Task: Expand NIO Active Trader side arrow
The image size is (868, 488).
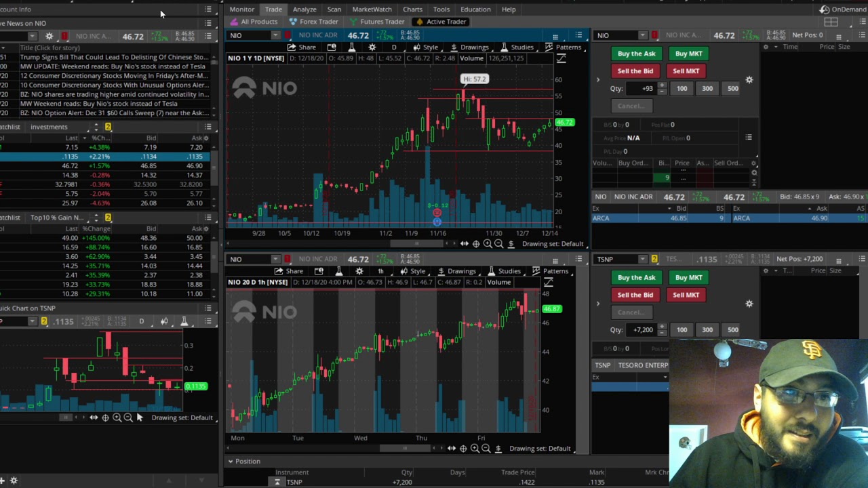Action: click(x=597, y=80)
